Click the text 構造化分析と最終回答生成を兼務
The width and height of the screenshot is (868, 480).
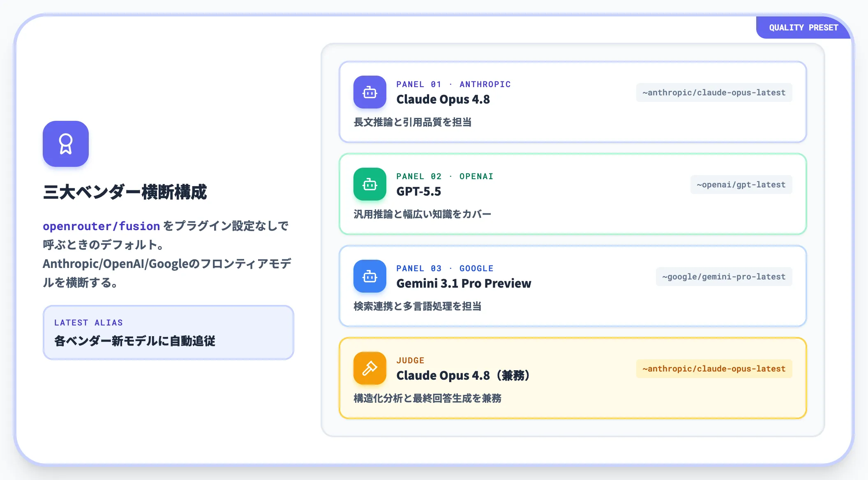pos(427,398)
